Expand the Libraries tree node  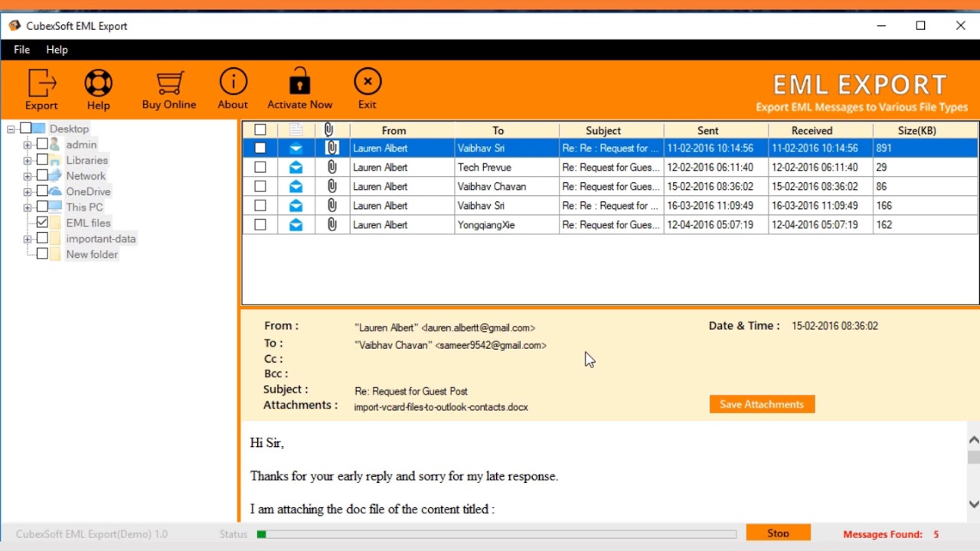click(x=28, y=160)
